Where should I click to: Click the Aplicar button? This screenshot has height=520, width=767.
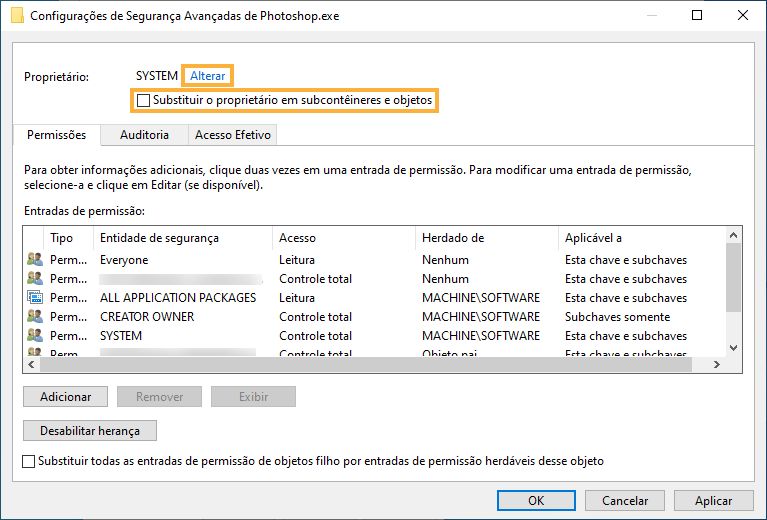point(714,500)
